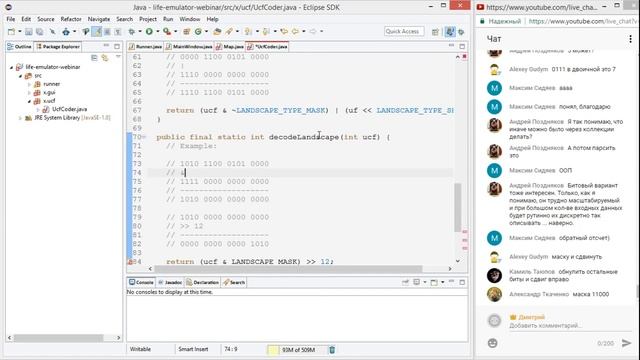Viewport: 640px width, 360px height.
Task: Click the Save icon in toolbar
Action: 29,31
